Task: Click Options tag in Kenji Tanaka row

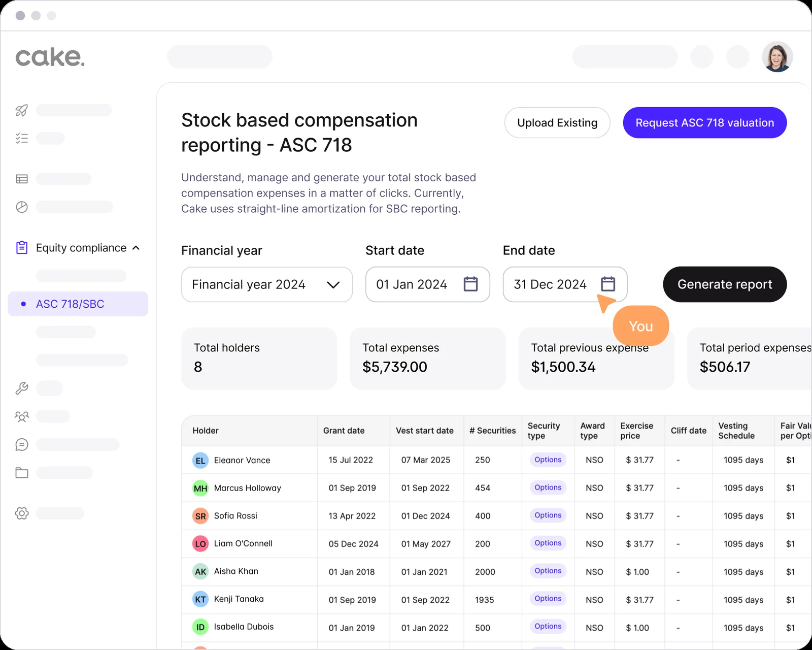Action: (548, 598)
